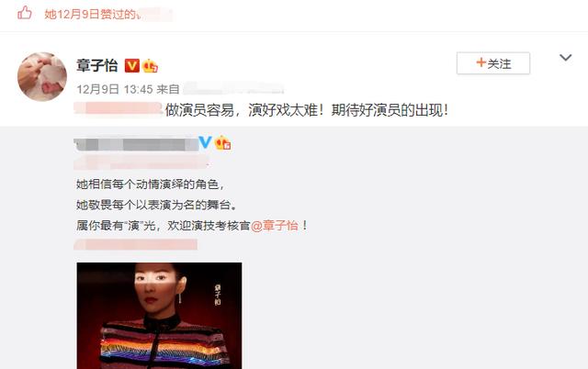Click the blurred link below the repost text
Viewport: 588px width, 369px height.
(136, 244)
